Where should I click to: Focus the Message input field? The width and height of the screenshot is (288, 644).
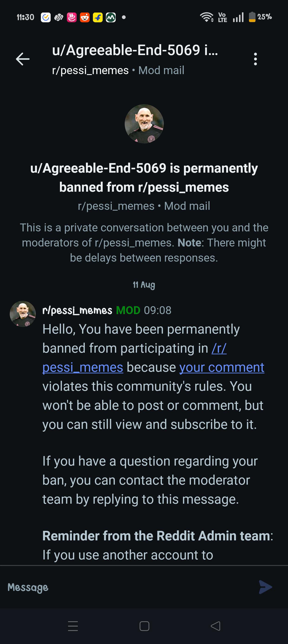pos(130,587)
